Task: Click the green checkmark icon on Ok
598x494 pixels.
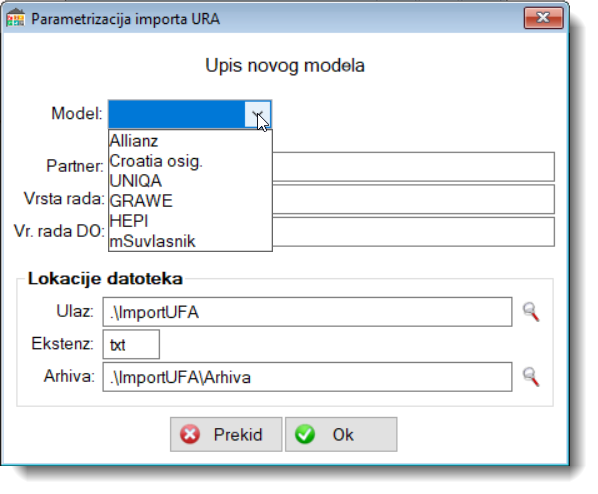Action: (x=305, y=434)
